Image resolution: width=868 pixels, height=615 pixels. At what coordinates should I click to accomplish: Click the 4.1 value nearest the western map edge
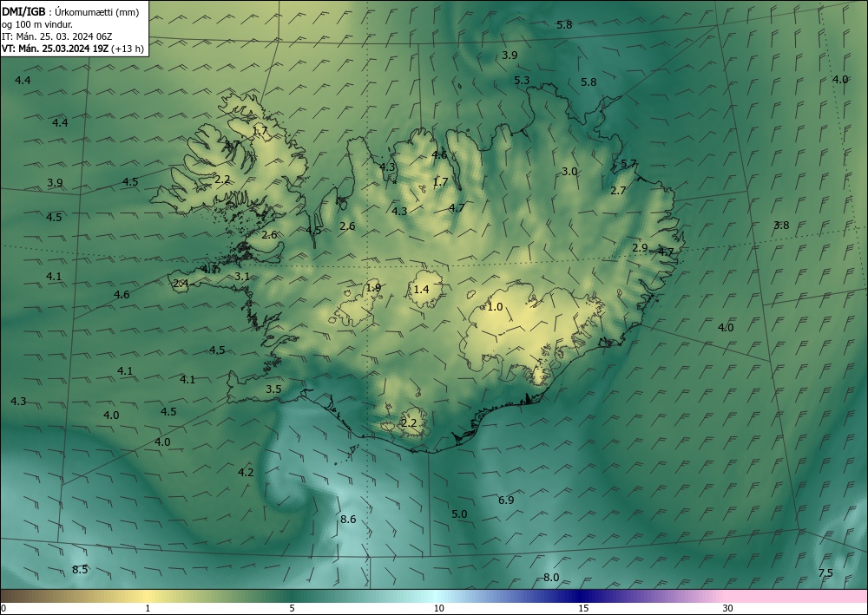[x=54, y=276]
